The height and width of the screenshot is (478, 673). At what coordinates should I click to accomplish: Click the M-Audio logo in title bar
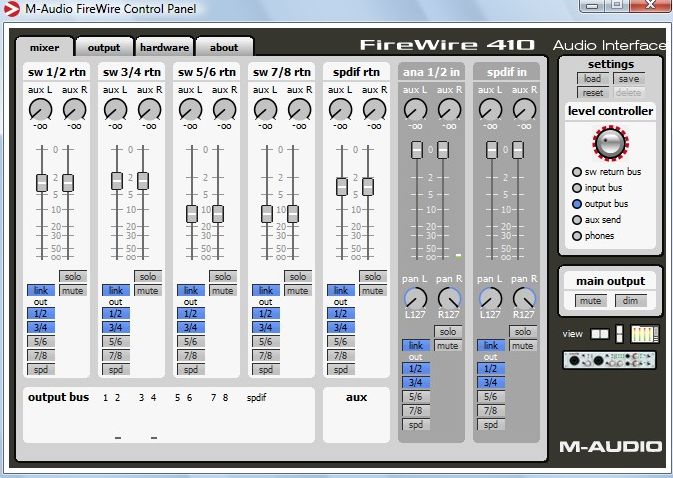point(12,9)
